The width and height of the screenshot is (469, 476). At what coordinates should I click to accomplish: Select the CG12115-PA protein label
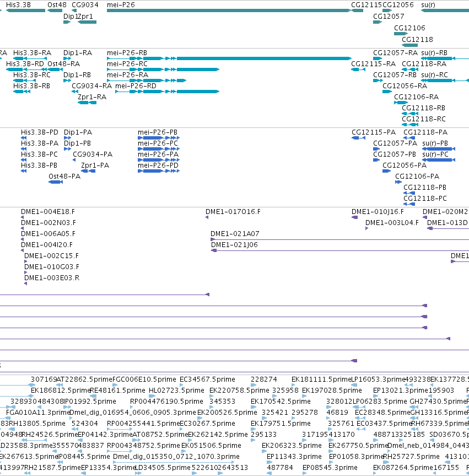[374, 132]
